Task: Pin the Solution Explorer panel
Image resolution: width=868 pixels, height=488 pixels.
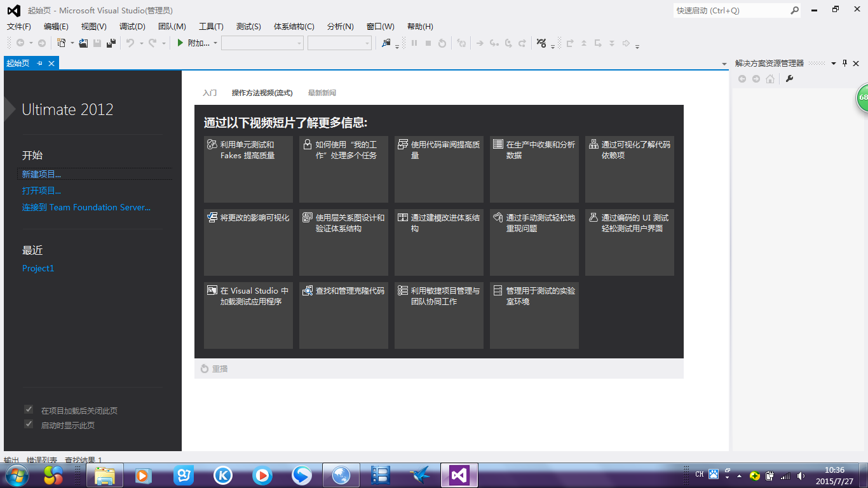Action: pos(845,63)
